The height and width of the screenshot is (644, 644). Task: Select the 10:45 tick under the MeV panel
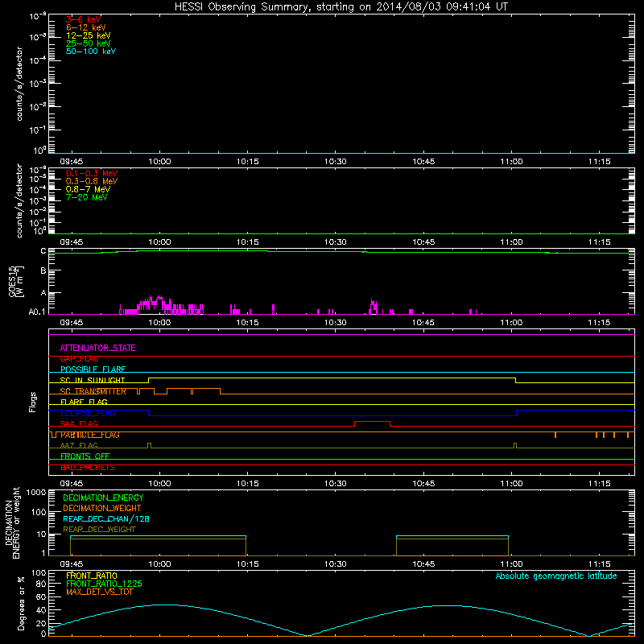(423, 242)
